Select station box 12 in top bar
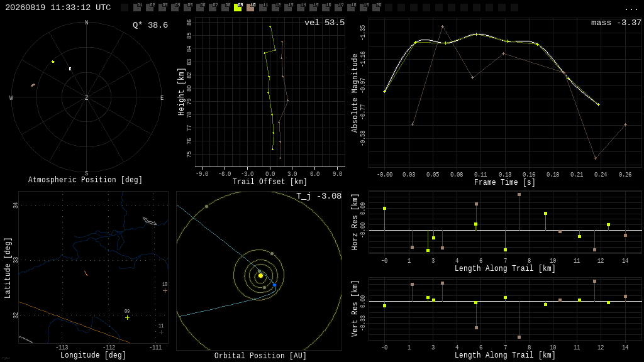 pyautogui.click(x=275, y=8)
